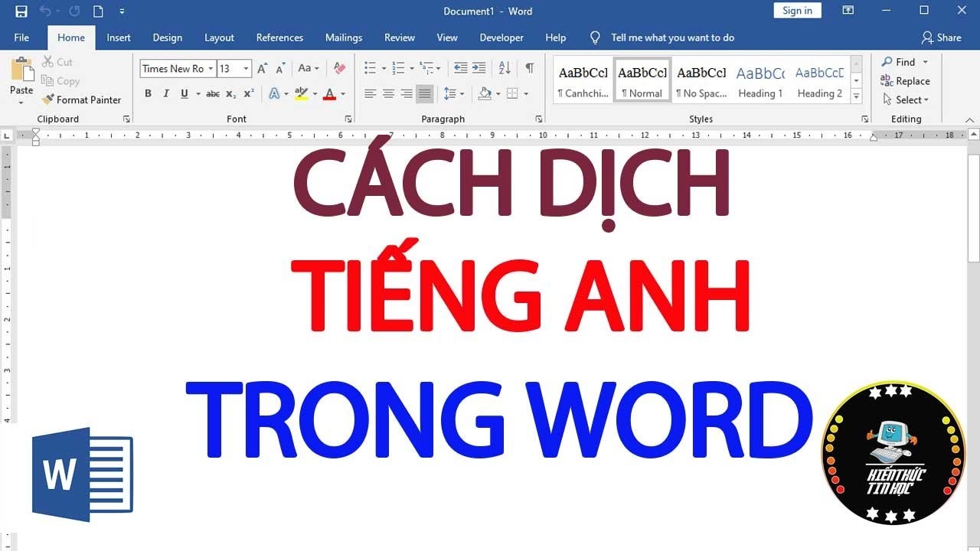980x551 pixels.
Task: Click the tab selector at ruler corner
Action: pyautogui.click(x=7, y=135)
